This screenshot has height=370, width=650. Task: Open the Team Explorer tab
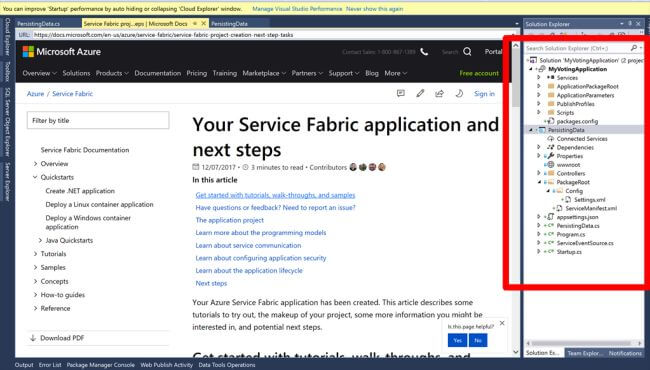[585, 353]
